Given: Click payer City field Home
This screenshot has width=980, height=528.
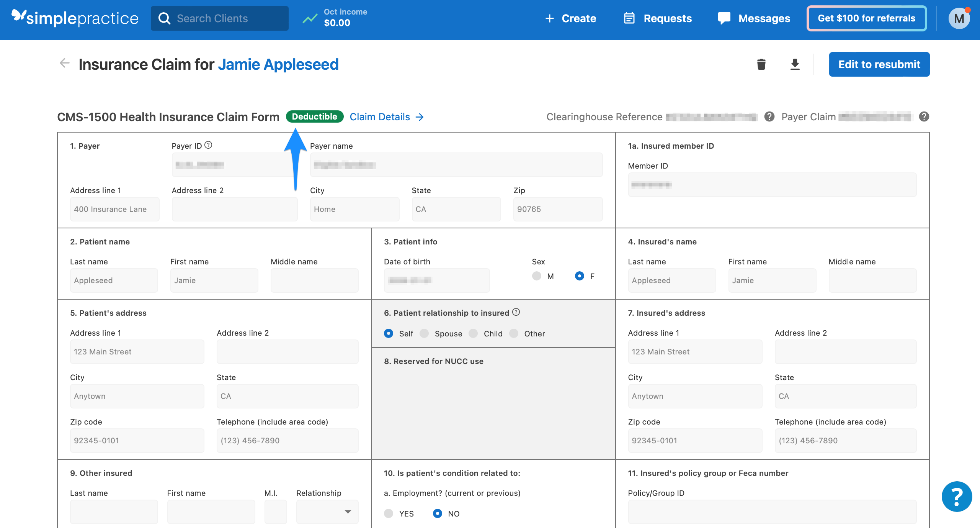Looking at the screenshot, I should (354, 209).
